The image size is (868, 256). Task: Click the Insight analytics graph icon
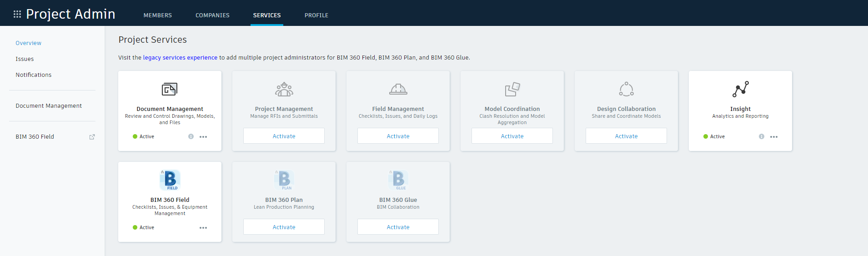tap(740, 89)
